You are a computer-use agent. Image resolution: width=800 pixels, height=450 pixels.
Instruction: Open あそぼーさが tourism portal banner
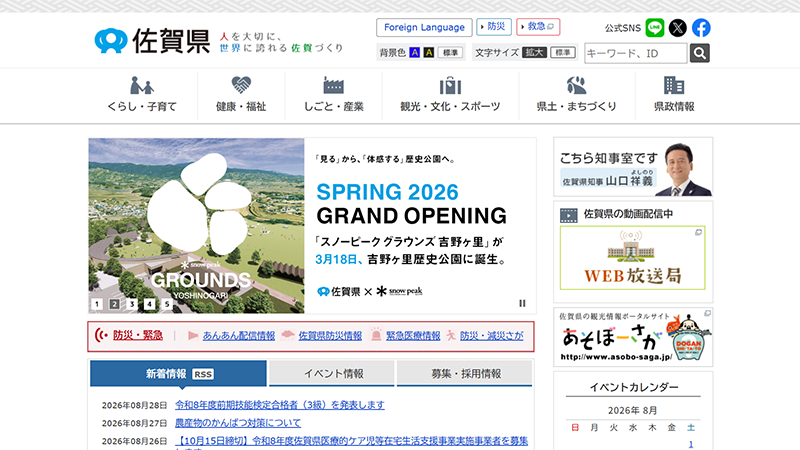(x=633, y=337)
